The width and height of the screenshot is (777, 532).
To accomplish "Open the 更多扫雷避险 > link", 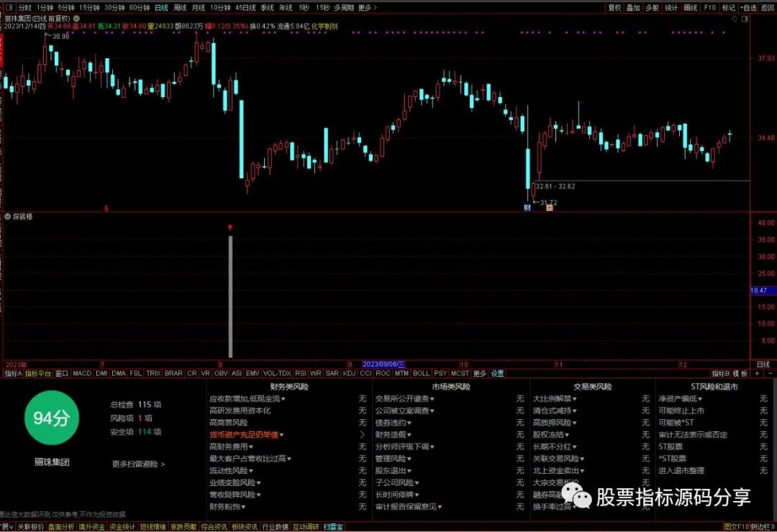I will 138,464.
